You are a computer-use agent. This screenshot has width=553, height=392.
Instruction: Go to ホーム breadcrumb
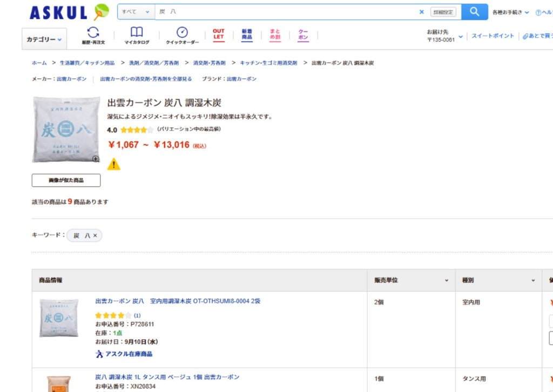39,63
